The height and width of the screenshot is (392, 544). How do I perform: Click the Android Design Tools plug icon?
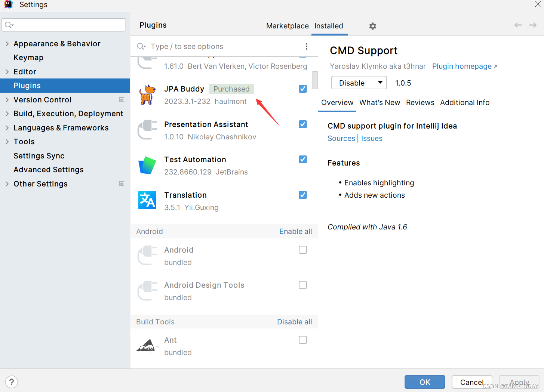pos(147,290)
